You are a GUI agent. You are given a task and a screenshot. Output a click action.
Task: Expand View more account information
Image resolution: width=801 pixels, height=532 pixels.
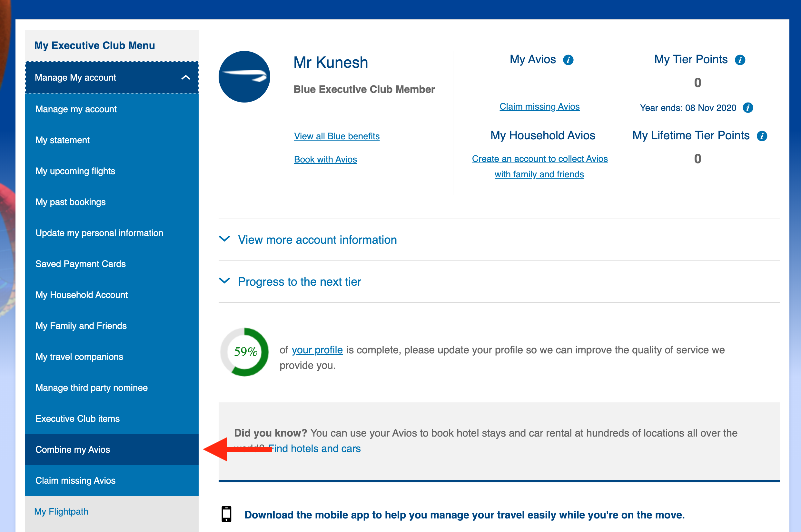(317, 240)
